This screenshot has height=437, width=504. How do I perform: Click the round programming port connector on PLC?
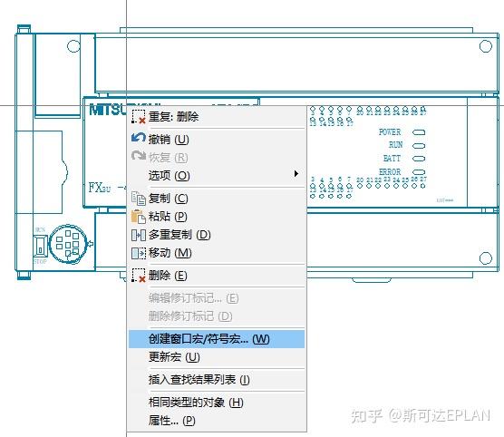[68, 244]
